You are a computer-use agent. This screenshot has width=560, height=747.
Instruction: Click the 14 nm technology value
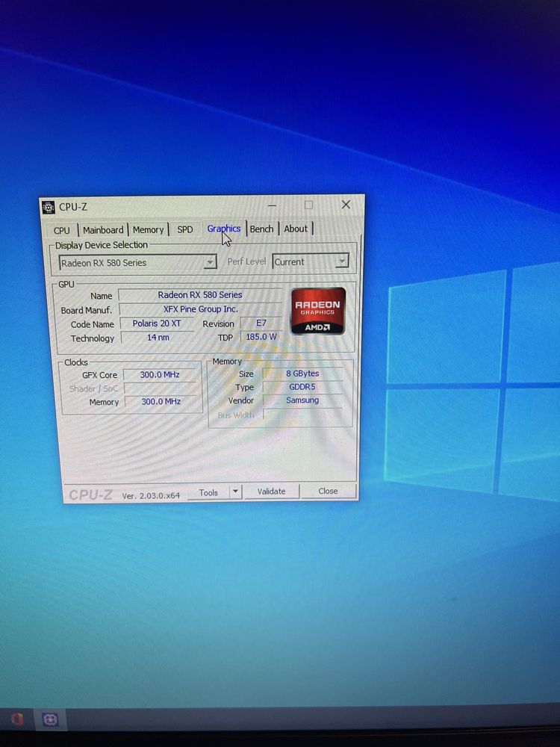pyautogui.click(x=158, y=337)
